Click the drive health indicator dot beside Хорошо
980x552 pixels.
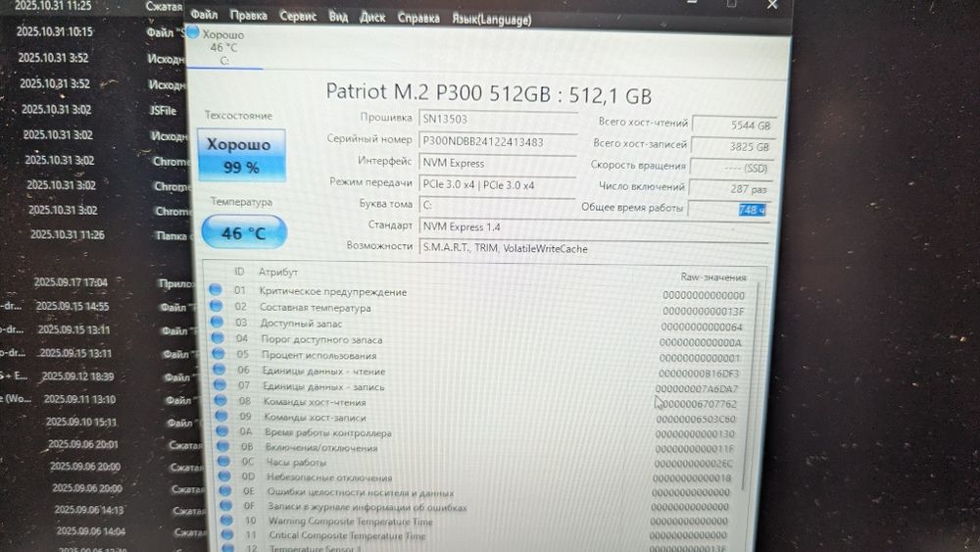click(192, 32)
